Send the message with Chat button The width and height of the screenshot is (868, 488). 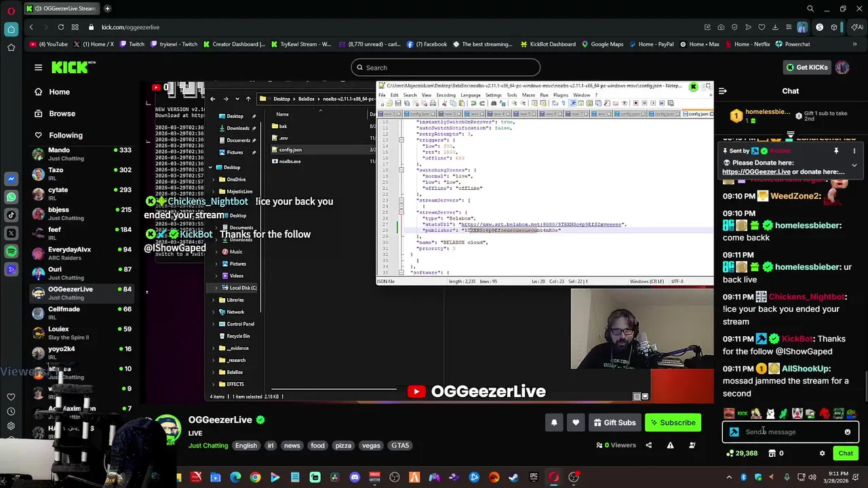click(x=846, y=453)
